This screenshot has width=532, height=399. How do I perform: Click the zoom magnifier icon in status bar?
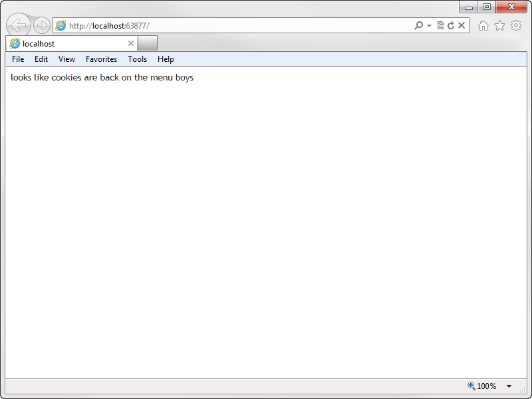pyautogui.click(x=469, y=386)
